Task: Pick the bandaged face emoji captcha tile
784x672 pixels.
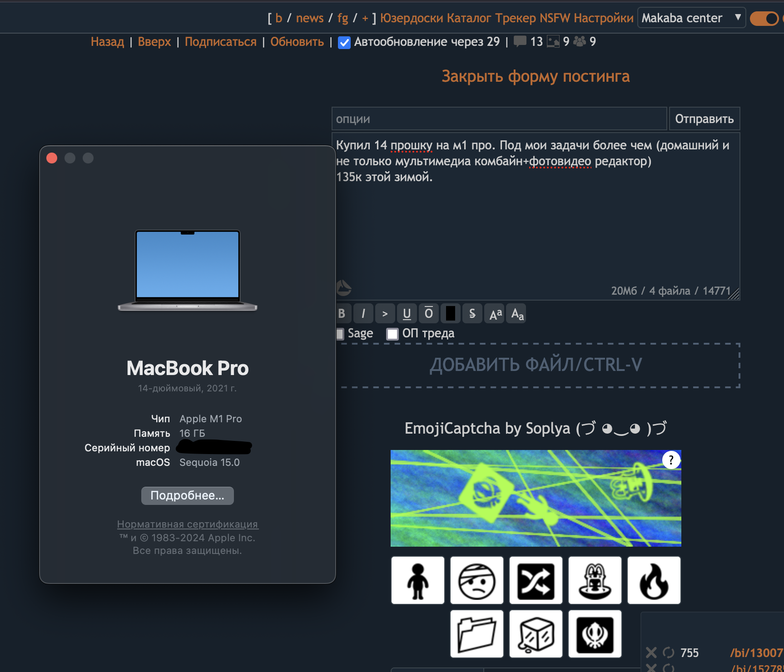Action: 477,580
